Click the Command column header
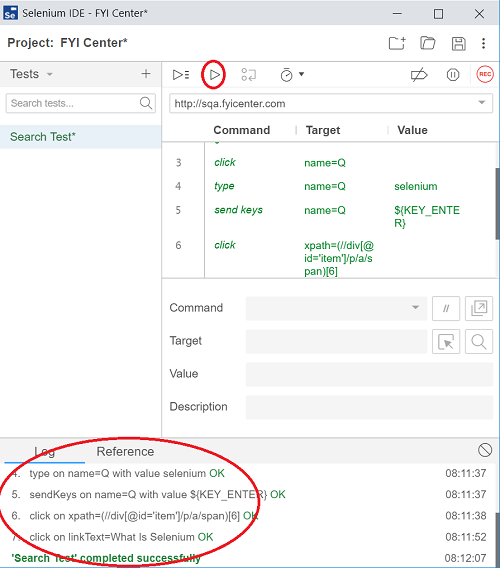Screen dimensions: 500x568 coord(242,130)
